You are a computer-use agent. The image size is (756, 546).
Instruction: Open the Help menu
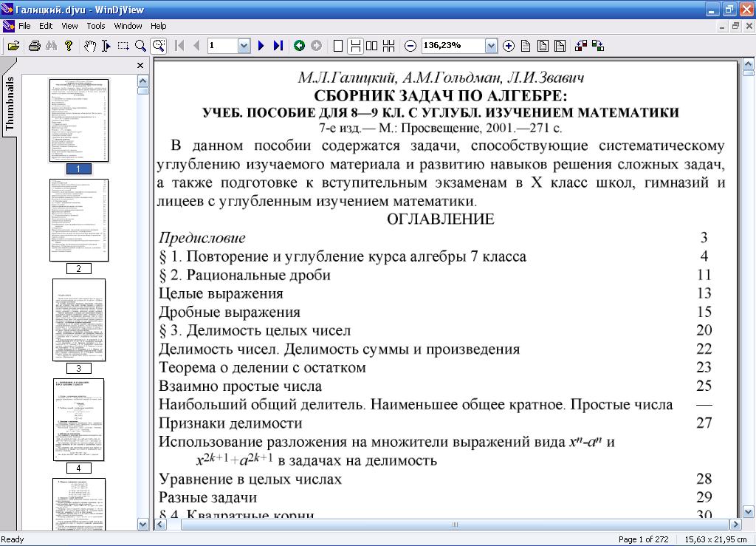[x=158, y=26]
